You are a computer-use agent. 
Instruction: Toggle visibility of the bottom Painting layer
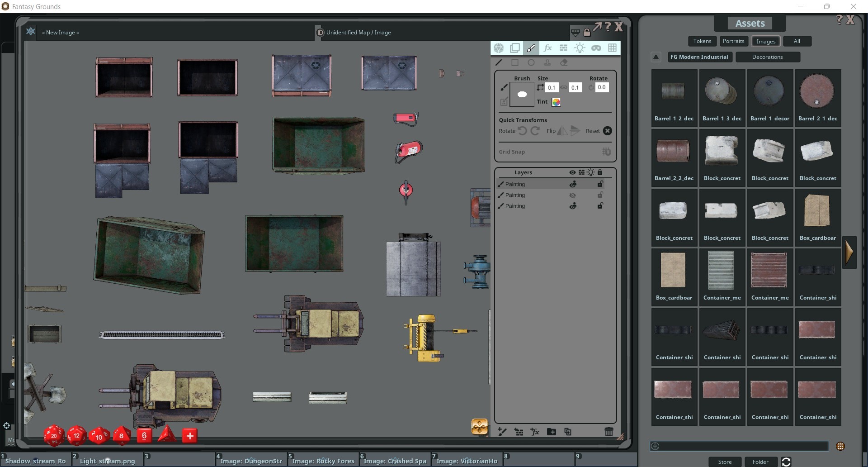click(x=573, y=206)
